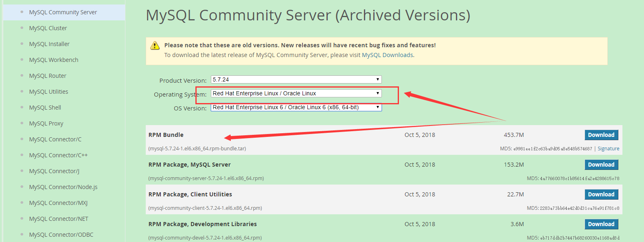
Task: Click RPM Package, Development Libraries title
Action: (203, 224)
